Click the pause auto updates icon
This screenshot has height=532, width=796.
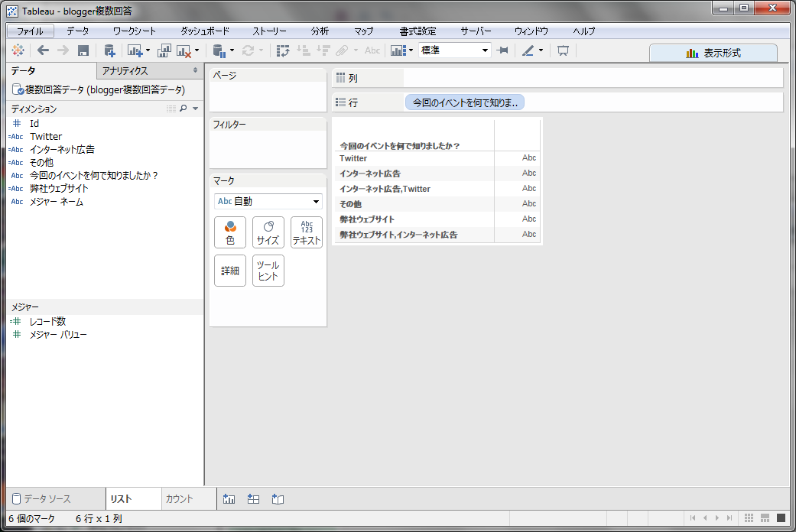(219, 50)
